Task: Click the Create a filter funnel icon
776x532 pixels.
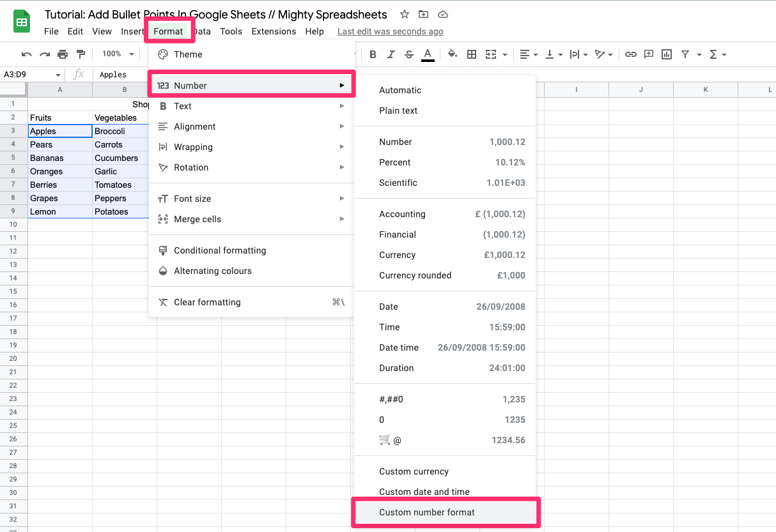Action: pyautogui.click(x=685, y=54)
